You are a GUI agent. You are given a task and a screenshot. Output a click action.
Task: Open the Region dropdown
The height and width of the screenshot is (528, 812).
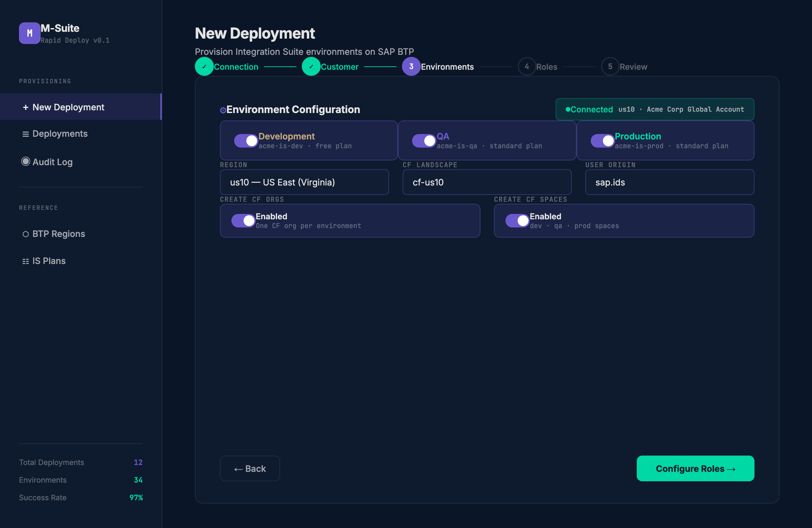(x=304, y=182)
